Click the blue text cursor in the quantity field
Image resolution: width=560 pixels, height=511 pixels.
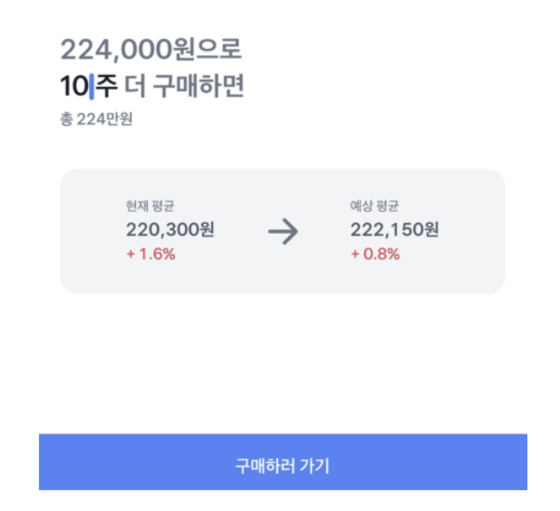pyautogui.click(x=92, y=86)
